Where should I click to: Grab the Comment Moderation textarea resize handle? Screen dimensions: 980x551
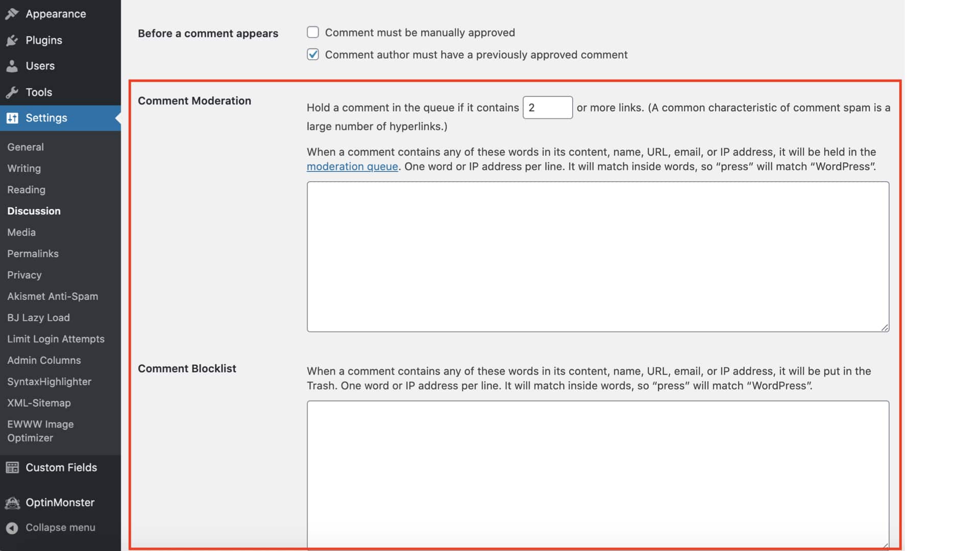point(885,328)
